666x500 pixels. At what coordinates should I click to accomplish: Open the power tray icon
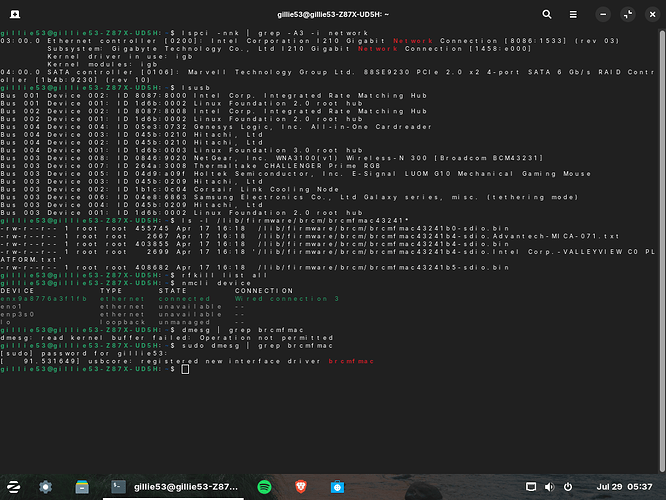pos(568,487)
